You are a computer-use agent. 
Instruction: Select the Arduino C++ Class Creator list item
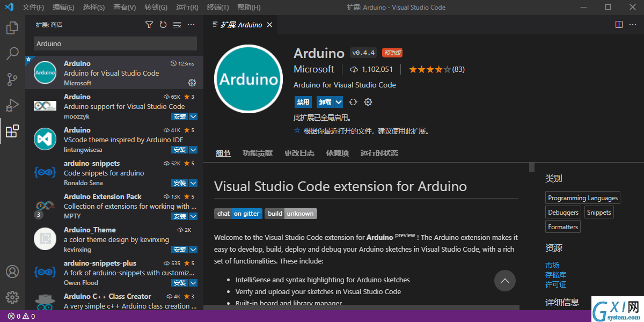[114, 300]
